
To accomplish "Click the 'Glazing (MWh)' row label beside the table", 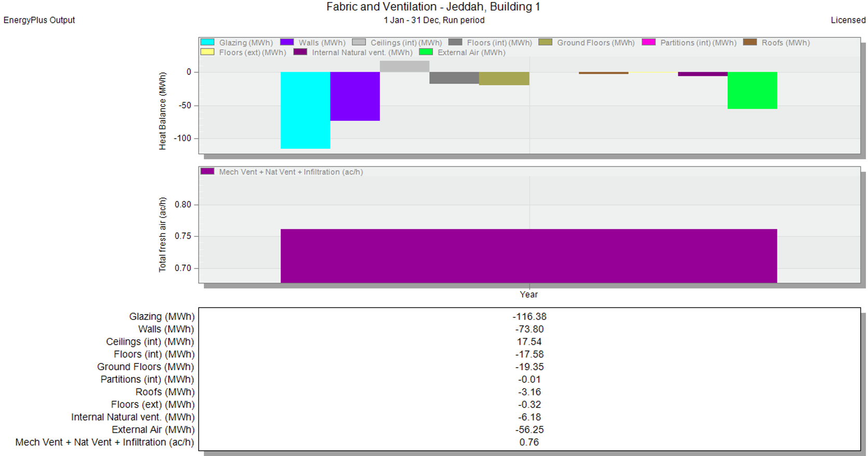I will coord(162,317).
